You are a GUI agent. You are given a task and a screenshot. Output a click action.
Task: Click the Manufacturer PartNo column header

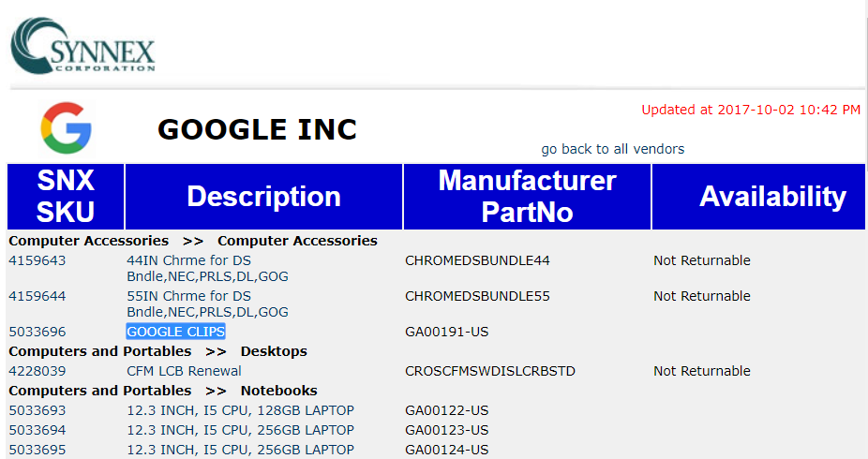pyautogui.click(x=527, y=196)
